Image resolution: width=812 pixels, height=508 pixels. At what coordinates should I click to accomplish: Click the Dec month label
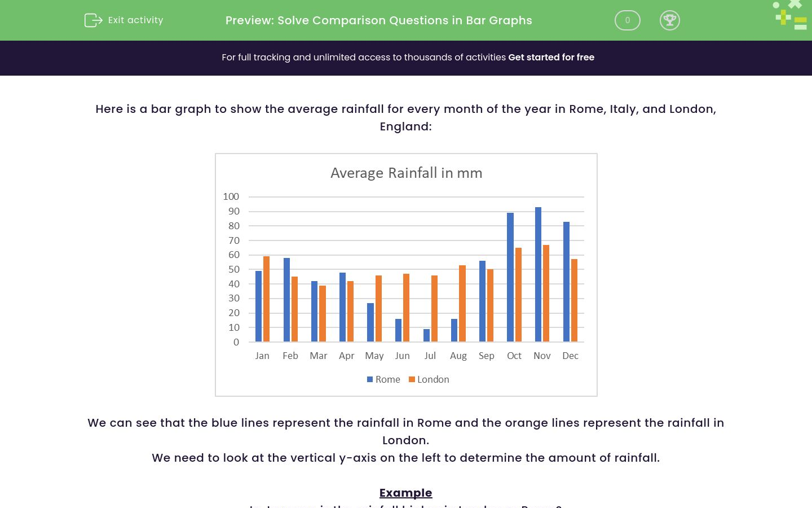click(570, 356)
